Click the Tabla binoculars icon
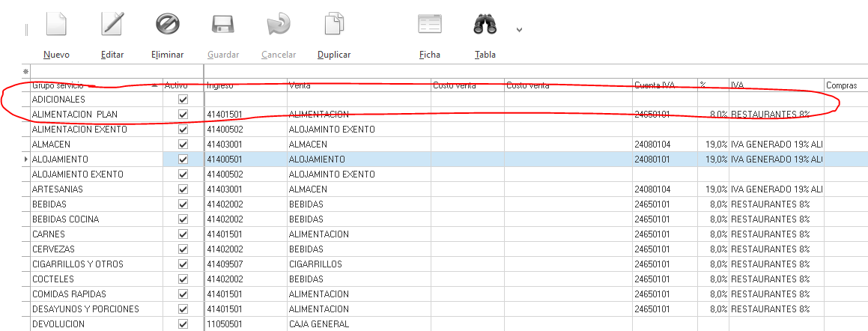This screenshot has height=331, width=868. [x=485, y=25]
